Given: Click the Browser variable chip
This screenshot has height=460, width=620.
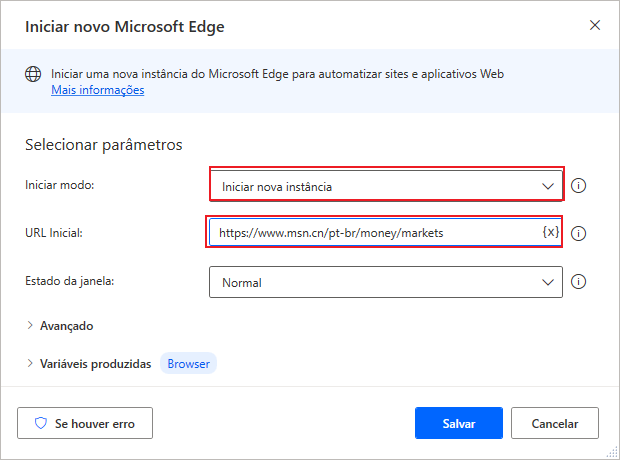Looking at the screenshot, I should (x=189, y=363).
